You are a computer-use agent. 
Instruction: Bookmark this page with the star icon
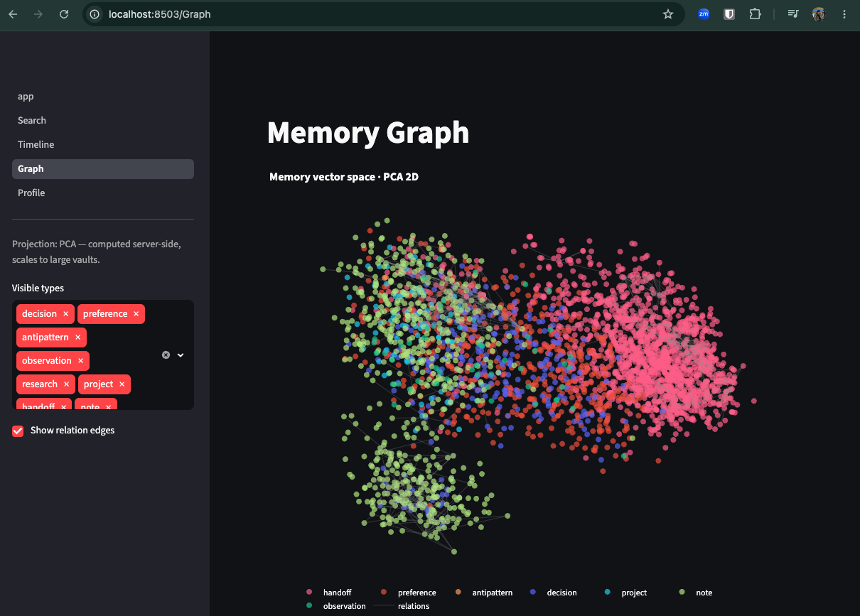point(668,14)
